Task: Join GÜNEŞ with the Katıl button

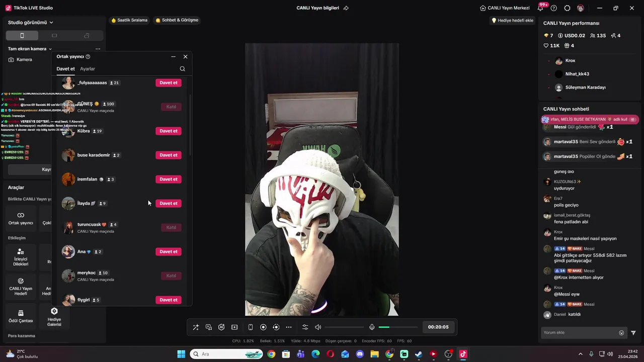Action: 171,107
